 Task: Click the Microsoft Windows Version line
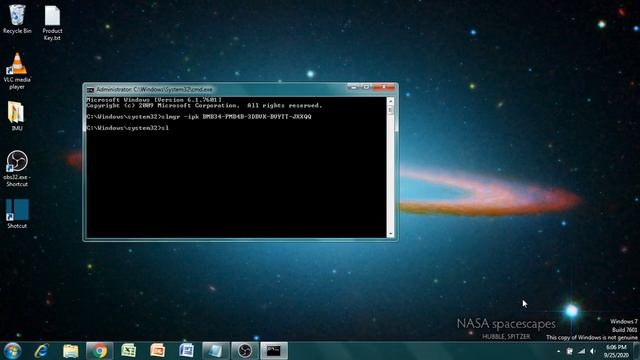click(154, 100)
